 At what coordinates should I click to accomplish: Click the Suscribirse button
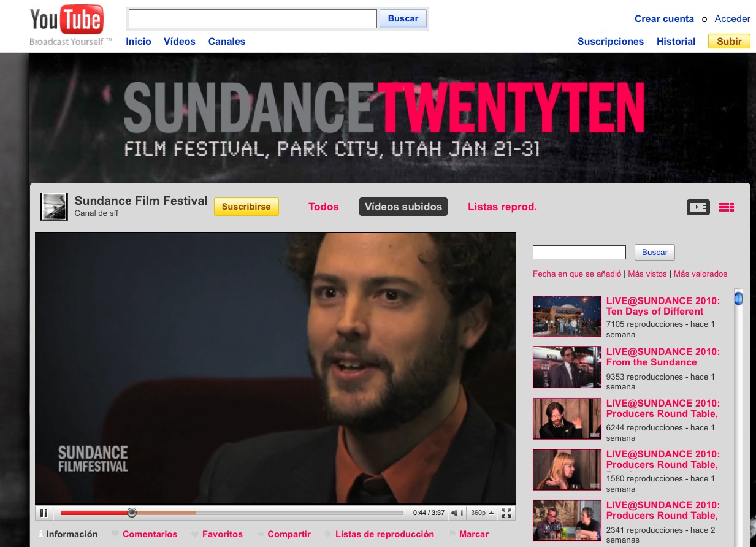coord(246,207)
